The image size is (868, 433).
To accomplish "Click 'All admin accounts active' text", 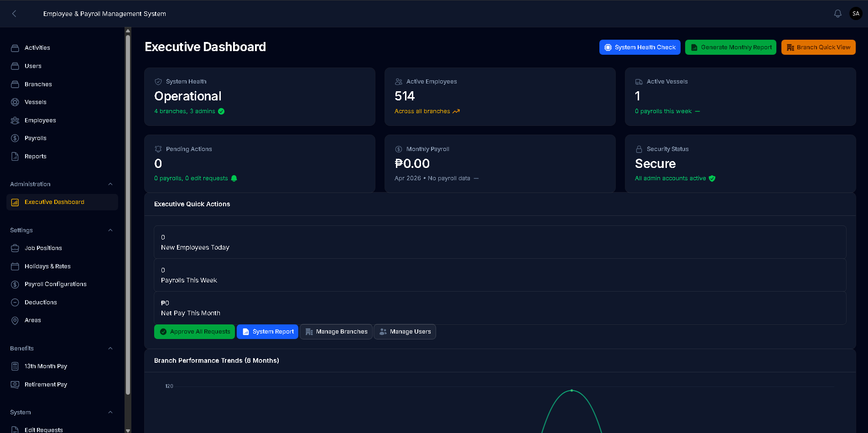I will [670, 178].
